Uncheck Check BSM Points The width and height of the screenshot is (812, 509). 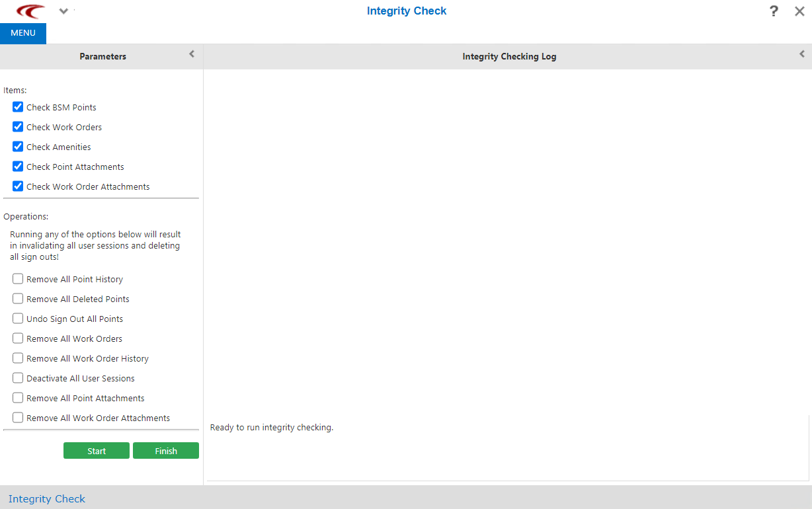[x=17, y=106]
